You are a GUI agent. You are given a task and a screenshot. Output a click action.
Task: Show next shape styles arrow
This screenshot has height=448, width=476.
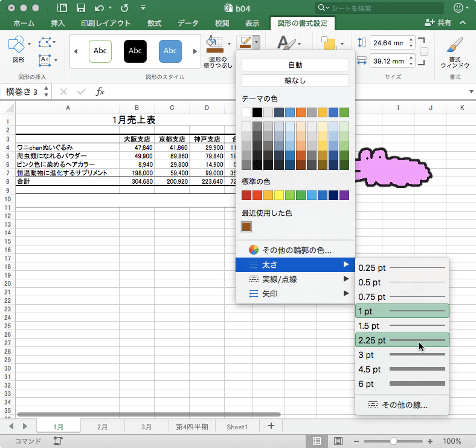coord(195,51)
